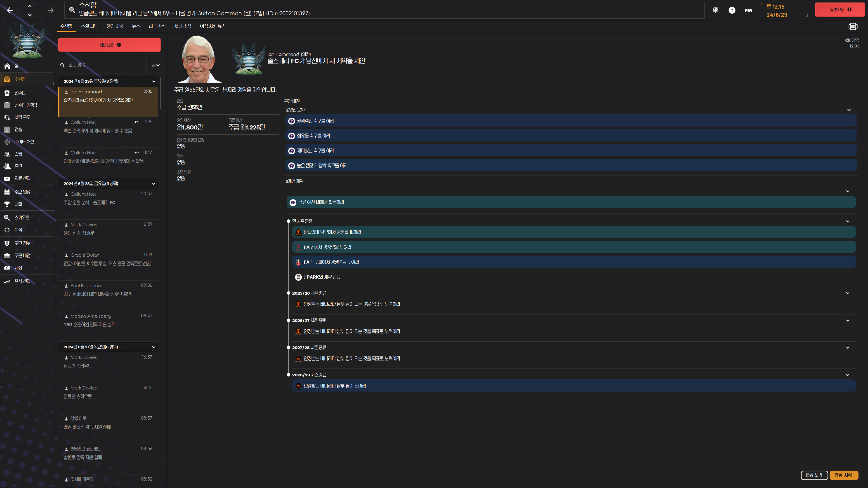Open the 의료 센터 sidebar item
This screenshot has height=488, width=868.
click(22, 178)
